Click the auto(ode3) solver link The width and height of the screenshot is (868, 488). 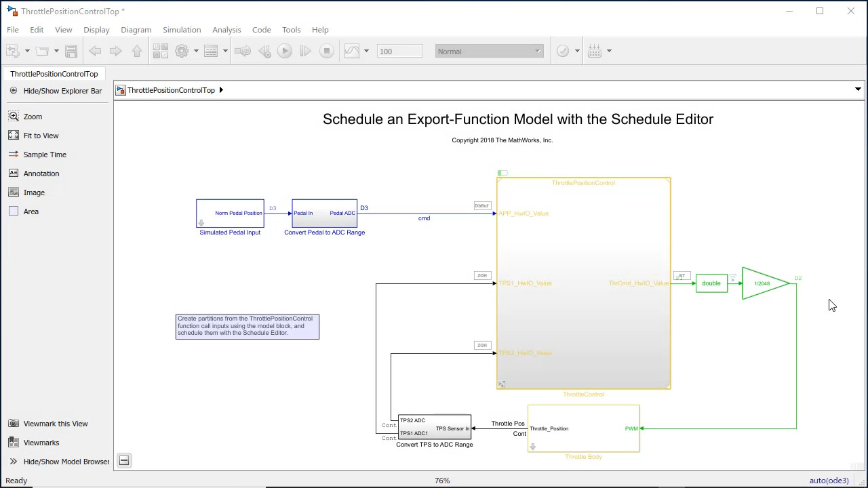click(829, 481)
